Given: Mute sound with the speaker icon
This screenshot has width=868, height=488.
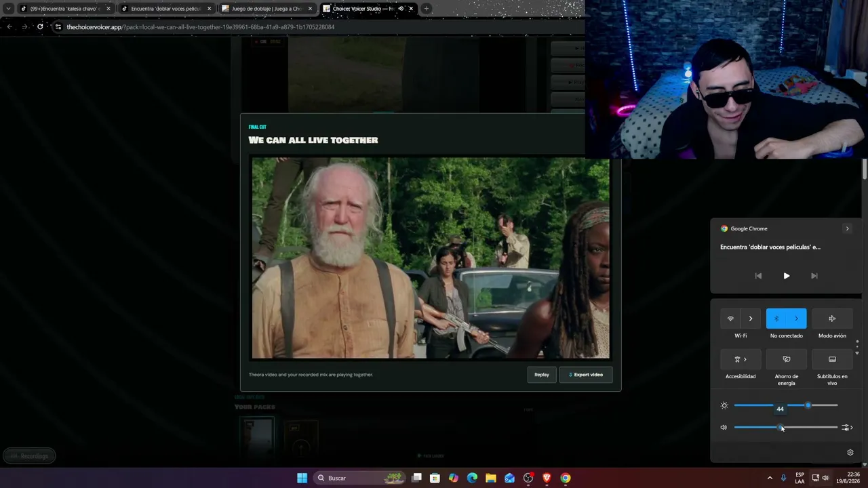Looking at the screenshot, I should (724, 427).
